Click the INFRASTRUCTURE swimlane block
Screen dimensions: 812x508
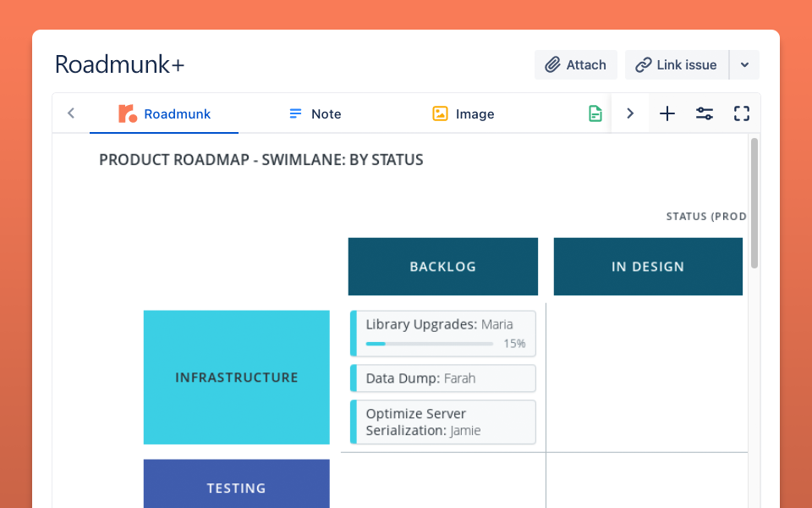237,378
